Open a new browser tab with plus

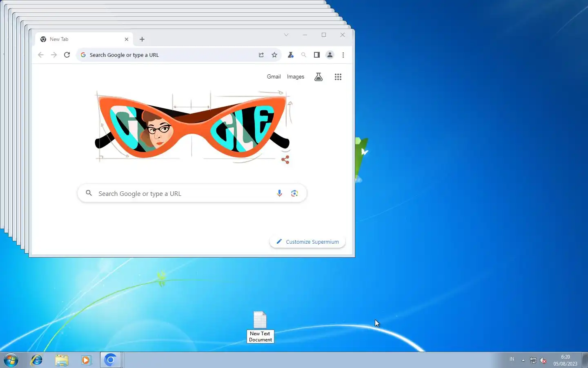tap(142, 39)
